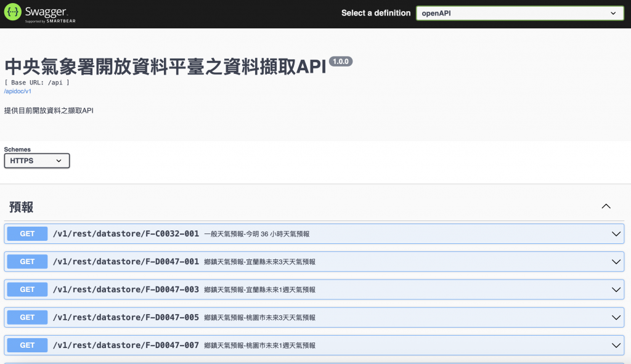Open the /v1/rest/datastore/F-C0032-001 path
The image size is (631, 364).
[x=126, y=233]
